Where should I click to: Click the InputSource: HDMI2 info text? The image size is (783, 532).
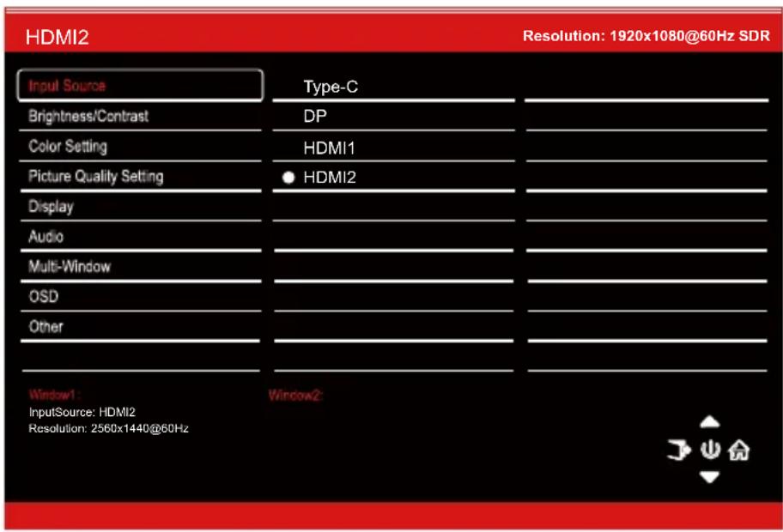[82, 412]
